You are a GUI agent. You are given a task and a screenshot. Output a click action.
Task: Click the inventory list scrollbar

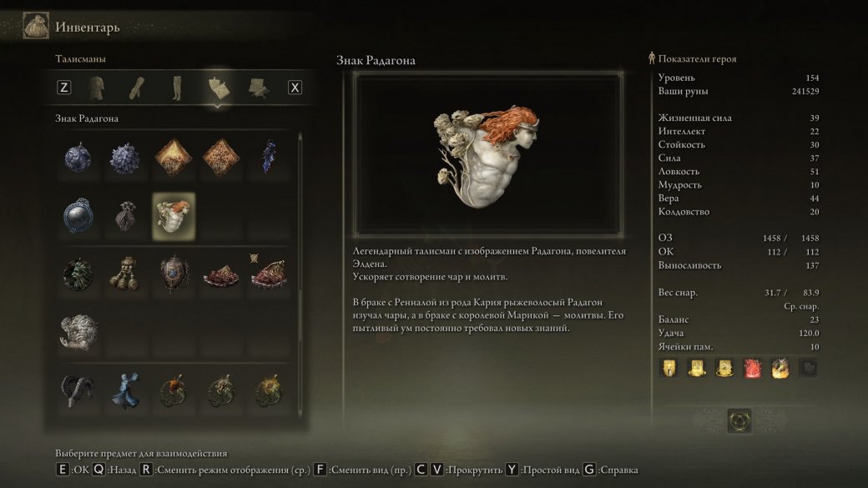300,274
